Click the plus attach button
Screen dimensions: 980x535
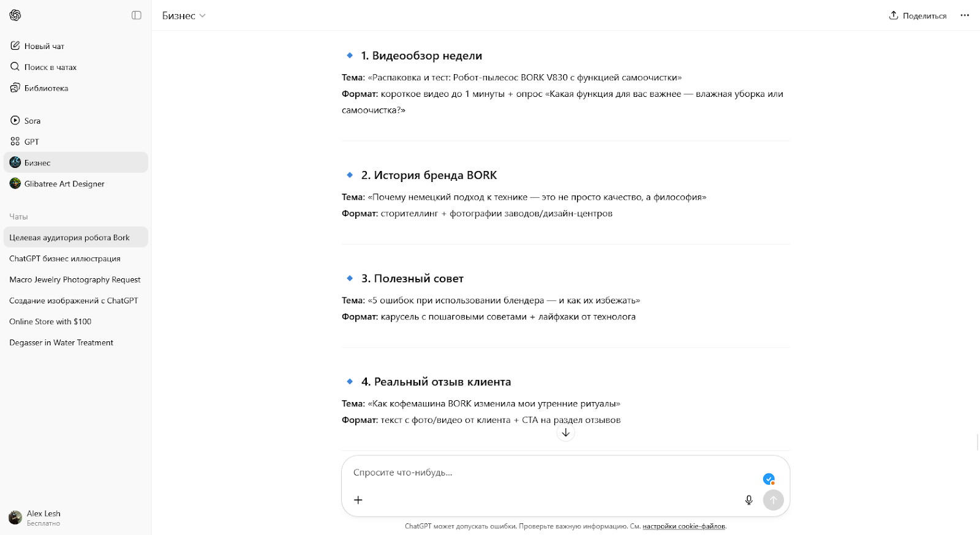point(358,500)
